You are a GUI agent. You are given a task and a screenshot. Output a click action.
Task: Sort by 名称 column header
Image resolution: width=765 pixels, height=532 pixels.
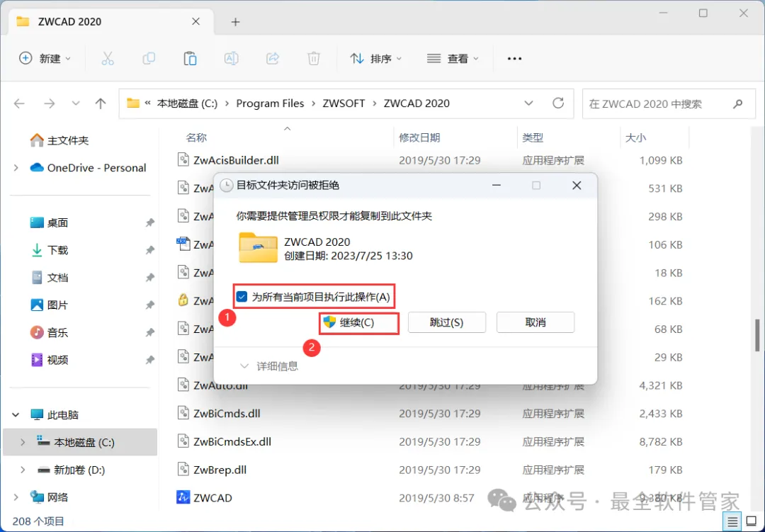point(196,137)
